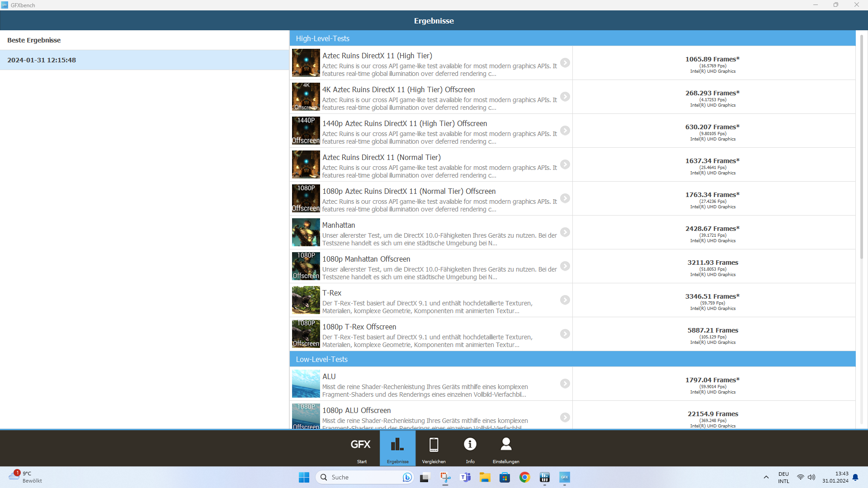
Task: Click the Aztec Ruins DirectX 11 (High Tier) thumbnail
Action: [x=306, y=63]
